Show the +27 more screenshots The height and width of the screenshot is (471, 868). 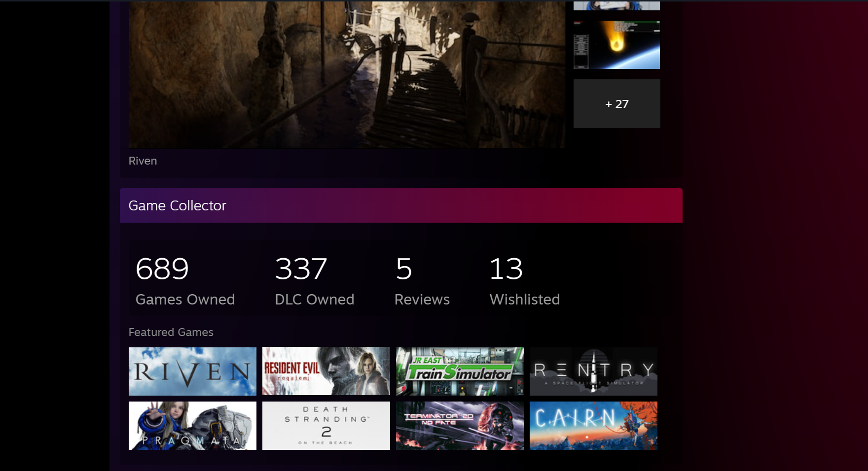[x=616, y=104]
